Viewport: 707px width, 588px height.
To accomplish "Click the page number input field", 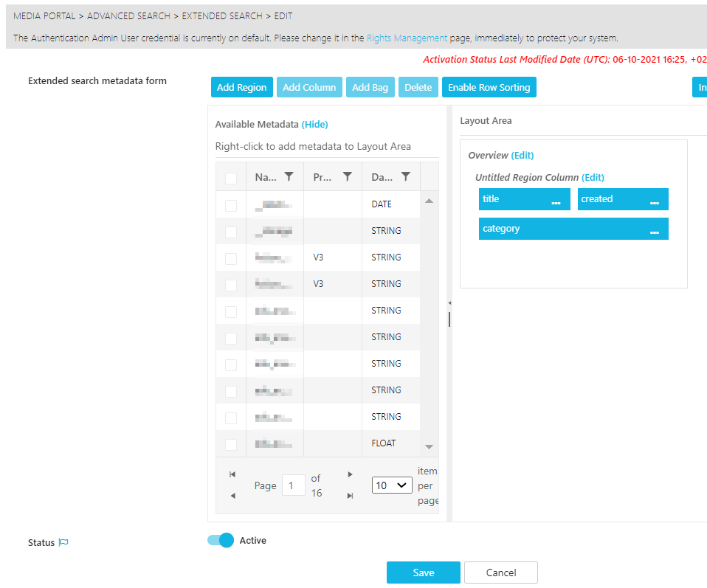I will coord(294,485).
